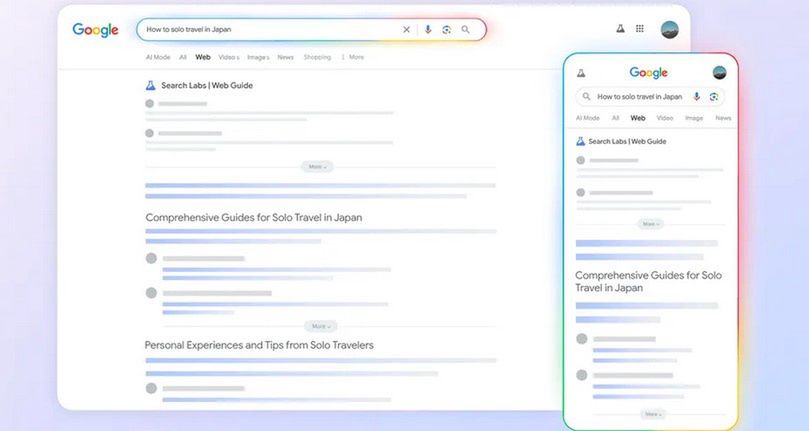Viewport: 809px width, 431px height.
Task: Tap the Labs flask icon in mobile header
Action: click(x=581, y=73)
